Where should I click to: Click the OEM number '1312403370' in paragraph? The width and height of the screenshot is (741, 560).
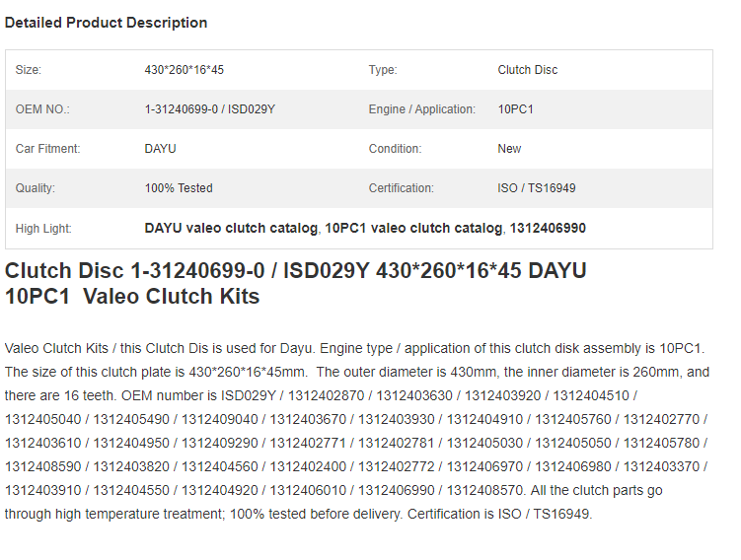point(661,466)
